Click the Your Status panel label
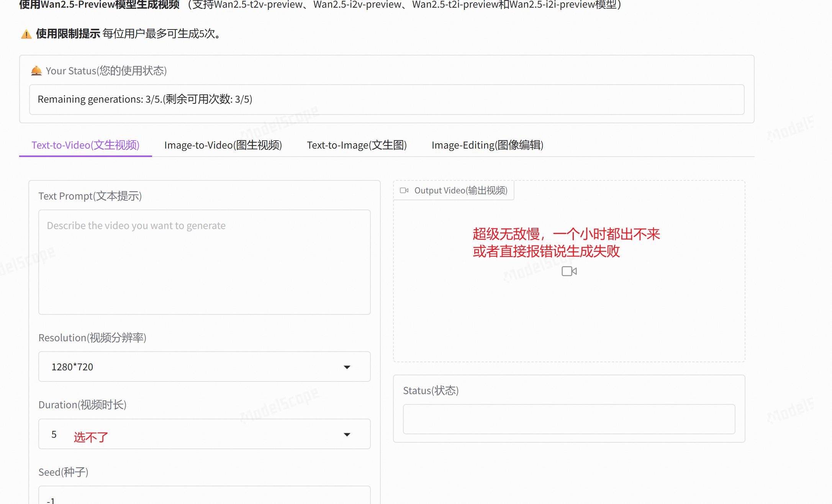Screen dimensions: 832x504 (x=106, y=71)
